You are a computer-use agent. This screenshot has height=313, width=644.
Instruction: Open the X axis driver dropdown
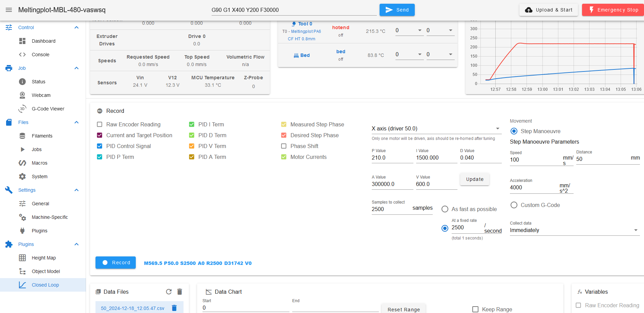pyautogui.click(x=436, y=128)
